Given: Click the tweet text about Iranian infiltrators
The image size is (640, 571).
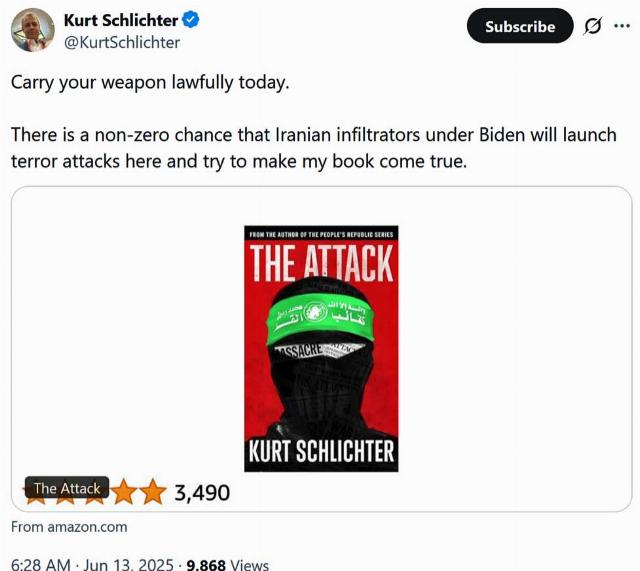Looking at the screenshot, I should click(x=313, y=148).
